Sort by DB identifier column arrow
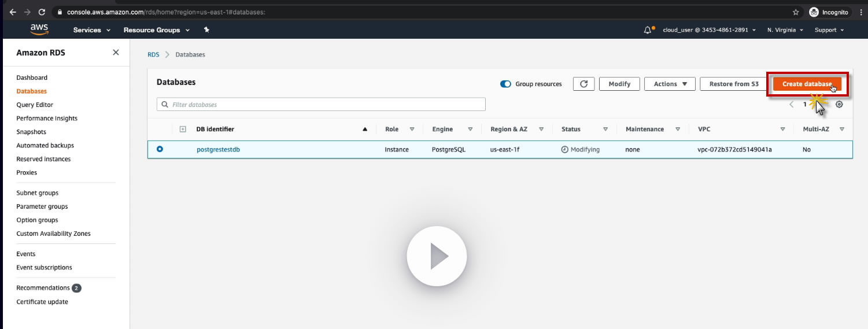This screenshot has height=329, width=868. (x=365, y=129)
